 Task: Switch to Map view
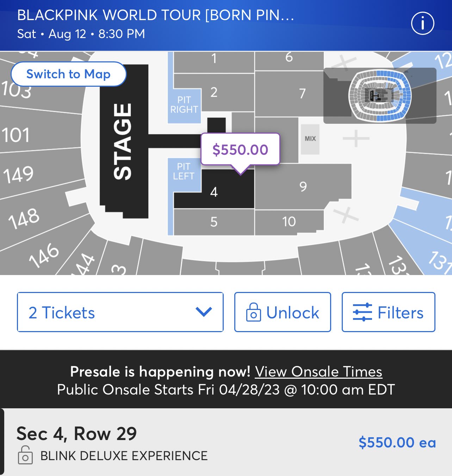tap(68, 74)
